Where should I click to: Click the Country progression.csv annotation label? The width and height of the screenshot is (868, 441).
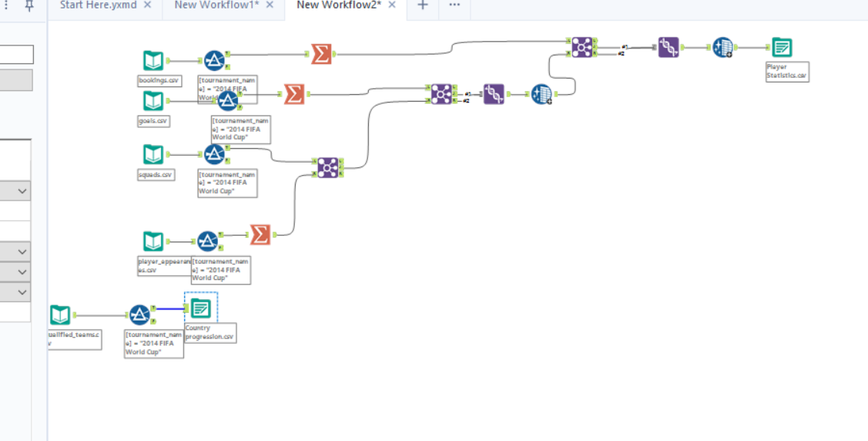pos(210,332)
